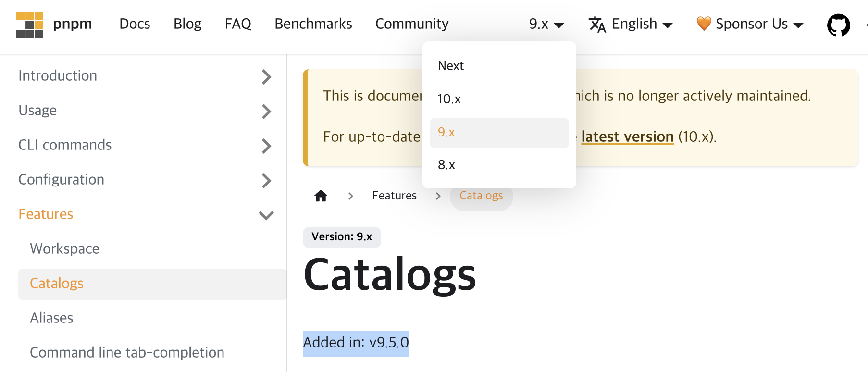Follow the latest version link
868x372 pixels.
[627, 137]
